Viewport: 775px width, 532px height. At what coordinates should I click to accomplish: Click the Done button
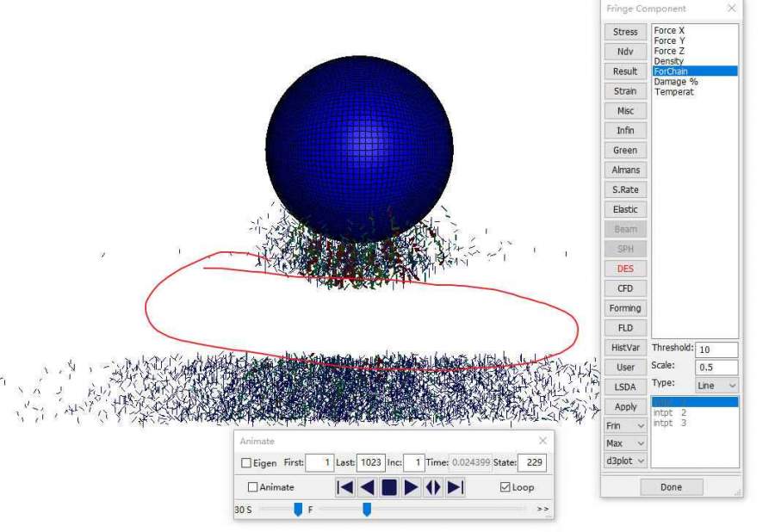pyautogui.click(x=671, y=487)
